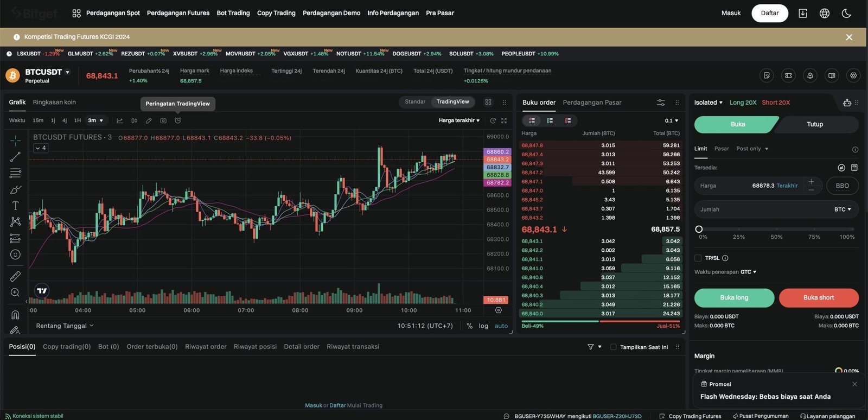Open the price alert bell icon

[x=810, y=75]
